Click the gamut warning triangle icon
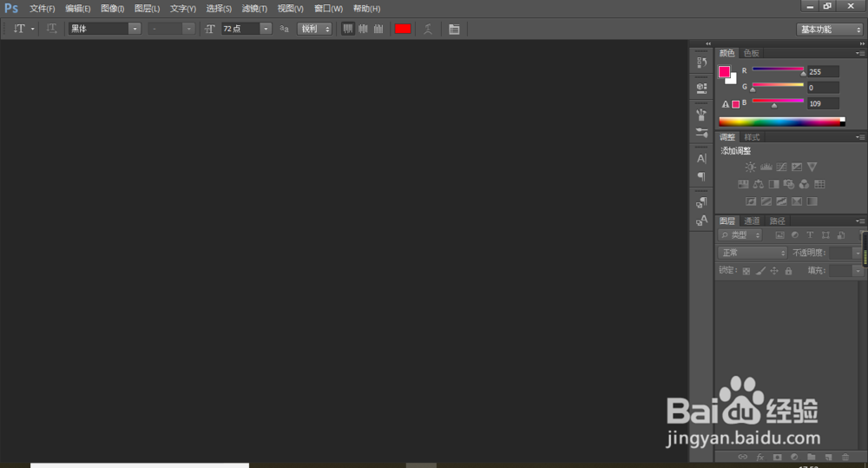Screen dimensions: 868x468 (x=725, y=104)
